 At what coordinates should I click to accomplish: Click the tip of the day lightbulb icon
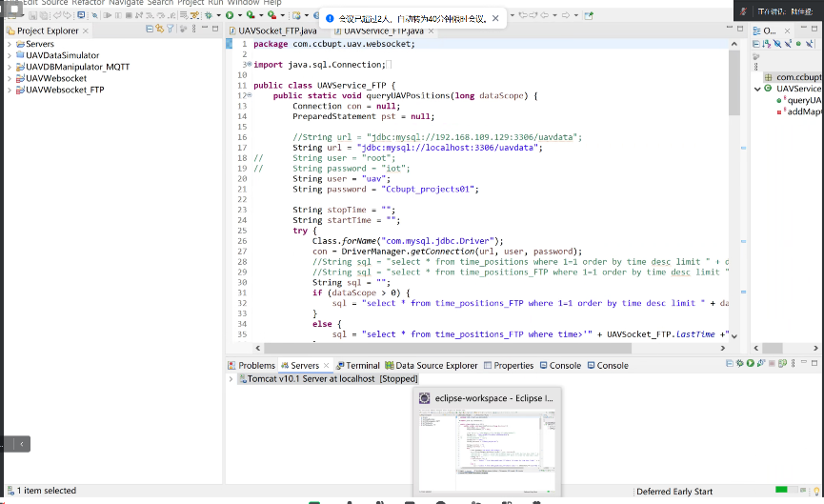pos(816,492)
